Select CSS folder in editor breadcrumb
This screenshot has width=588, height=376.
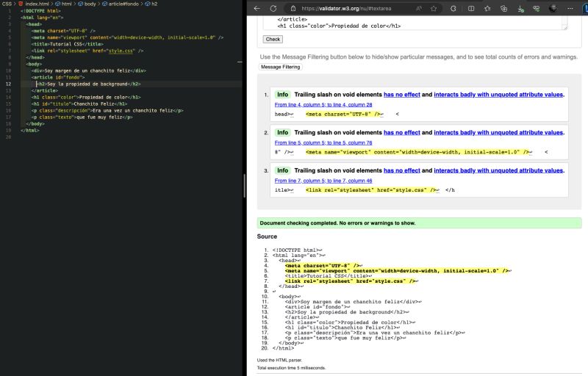(x=7, y=4)
